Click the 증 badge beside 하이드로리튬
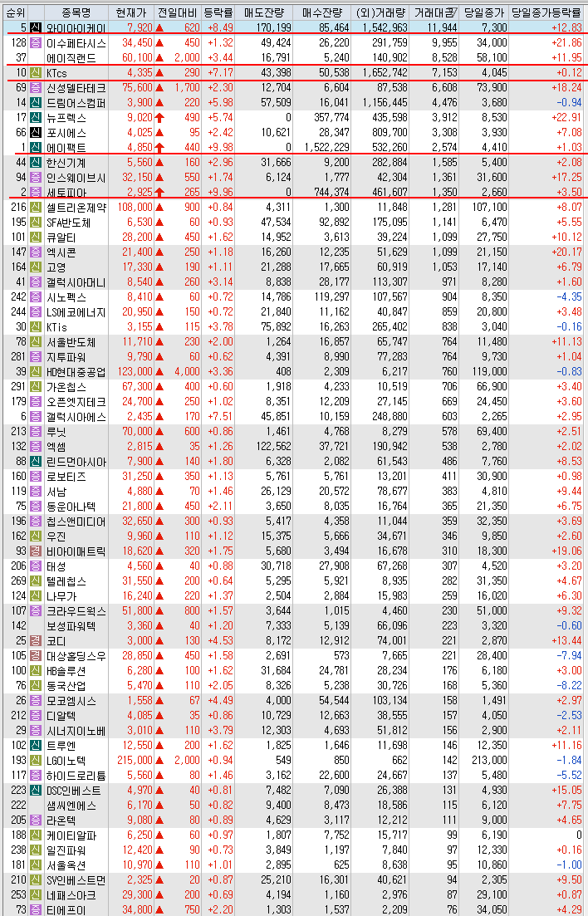Viewport: 588px width, 916px height. coord(36,775)
